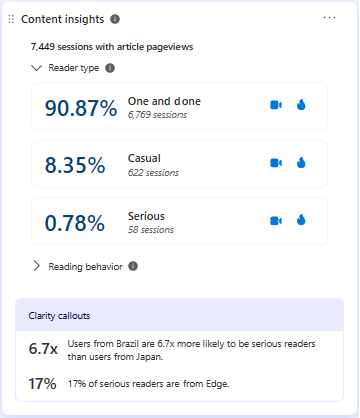Click the '58 sessions' text
The image size is (360, 418).
pos(151,230)
